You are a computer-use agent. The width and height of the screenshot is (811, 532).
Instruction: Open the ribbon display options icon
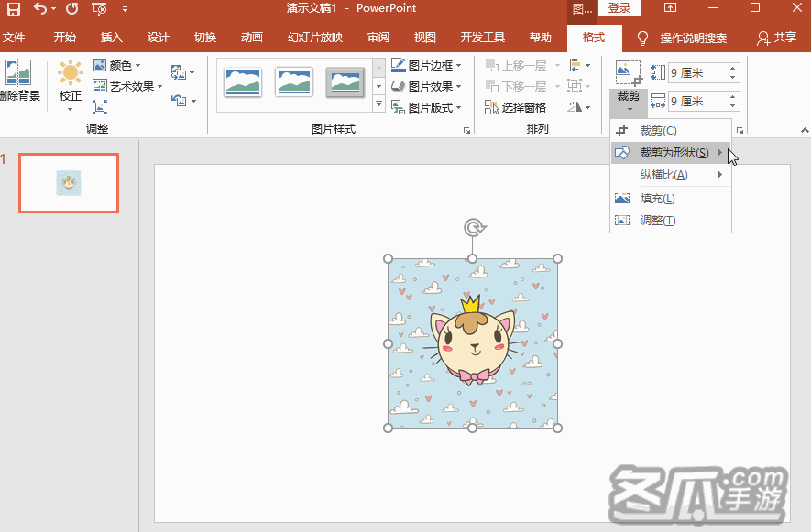coord(670,7)
